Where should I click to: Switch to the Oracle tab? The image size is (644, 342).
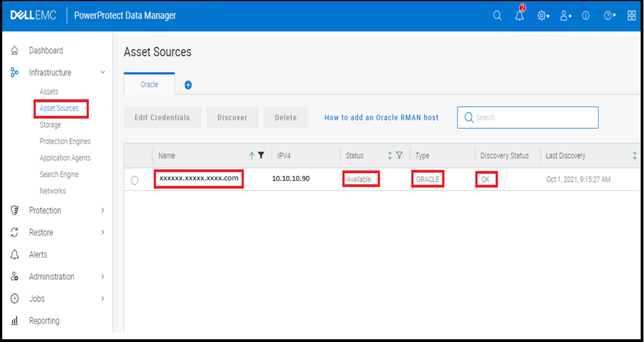(149, 84)
